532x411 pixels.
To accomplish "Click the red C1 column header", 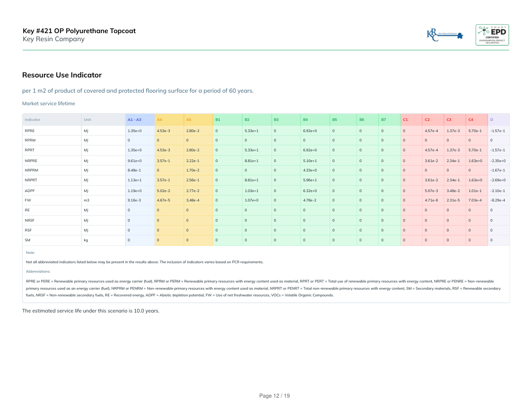I will pos(405,120).
